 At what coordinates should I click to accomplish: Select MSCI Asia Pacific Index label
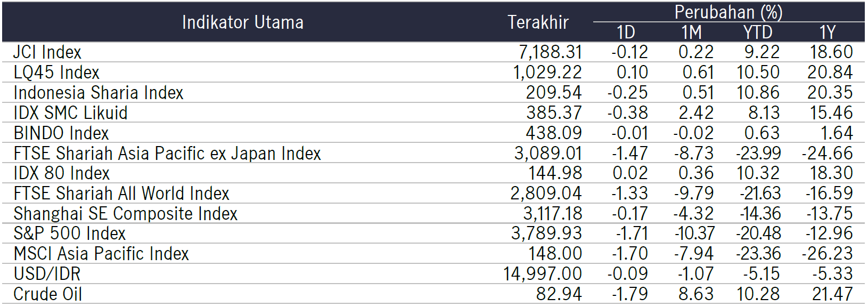[x=101, y=254]
